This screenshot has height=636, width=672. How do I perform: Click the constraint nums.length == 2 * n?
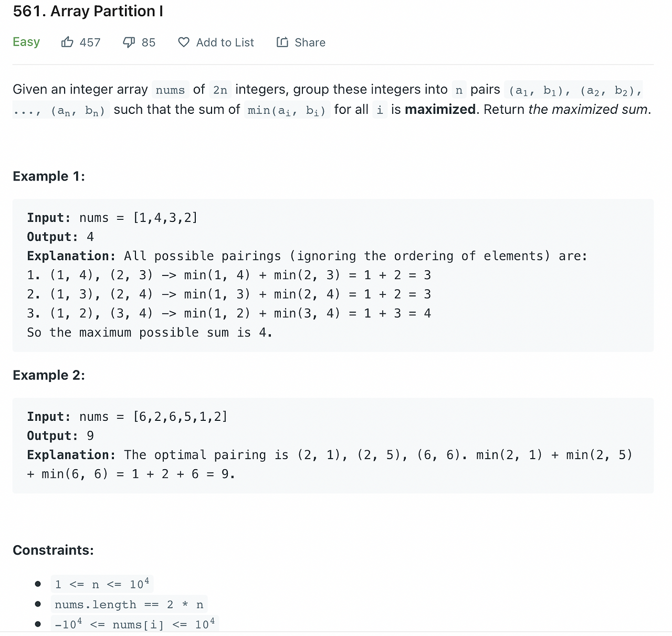129,604
